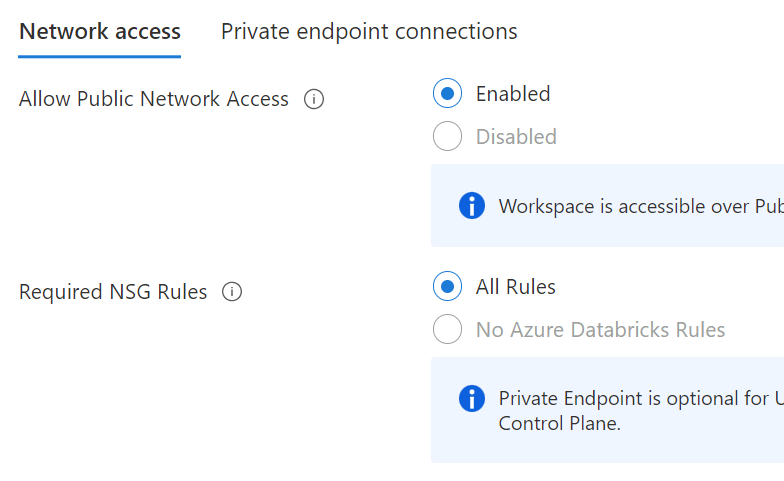This screenshot has height=481, width=784.
Task: Open the Private endpoint connections tab
Action: (x=369, y=32)
